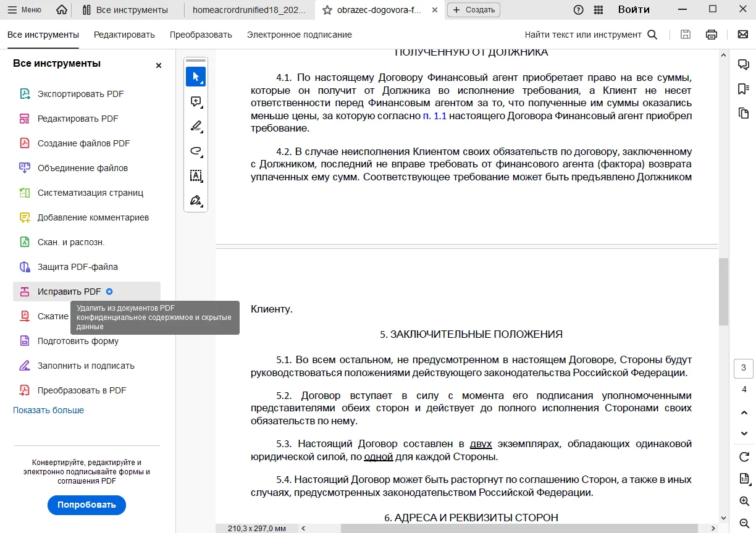Open the fill and sign pen tool
This screenshot has height=533, width=756.
(196, 201)
